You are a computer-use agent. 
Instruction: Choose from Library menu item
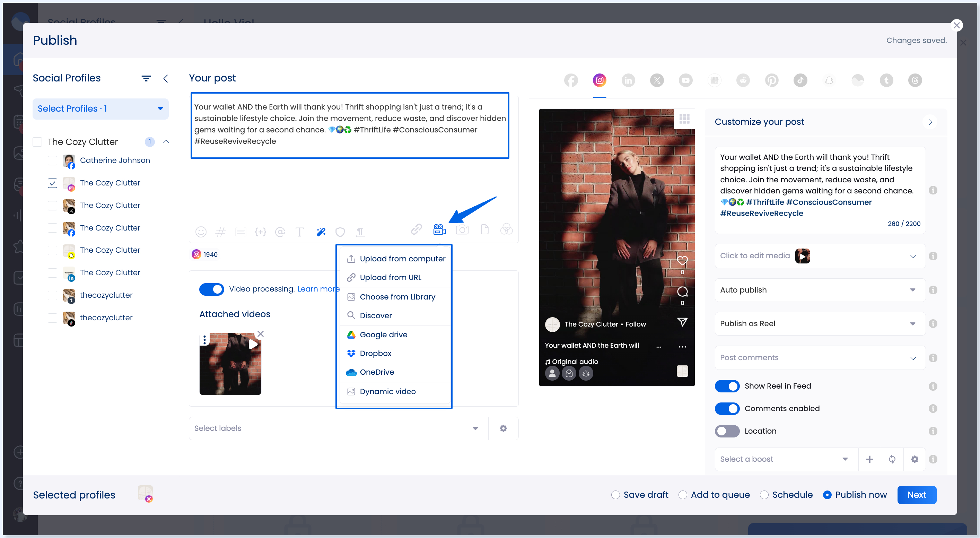(395, 297)
